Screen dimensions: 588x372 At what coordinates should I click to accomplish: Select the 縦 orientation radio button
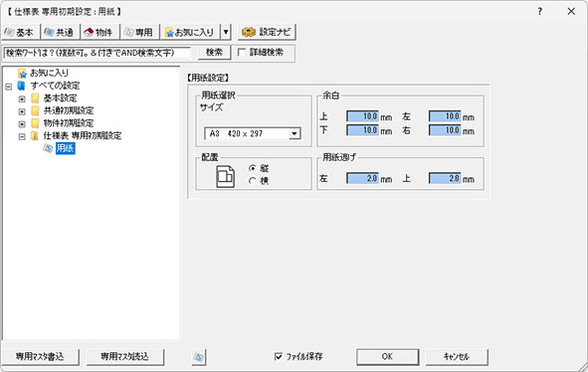(253, 169)
